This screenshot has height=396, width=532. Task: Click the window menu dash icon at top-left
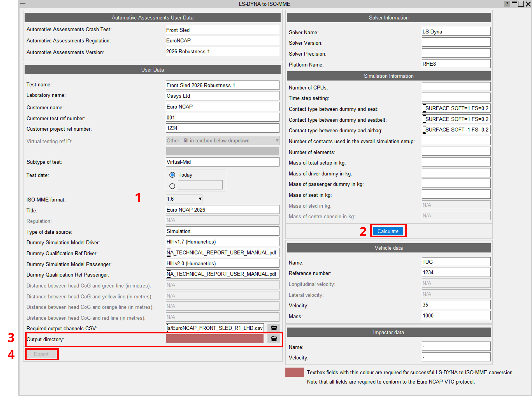point(23,4)
